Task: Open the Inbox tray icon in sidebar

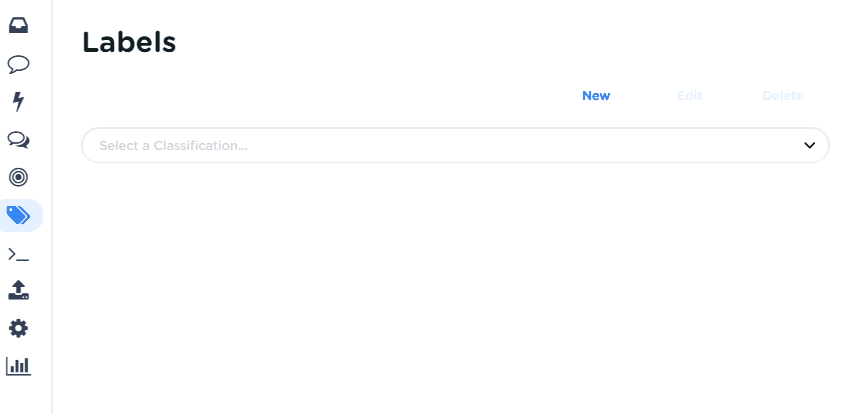Action: pyautogui.click(x=18, y=26)
